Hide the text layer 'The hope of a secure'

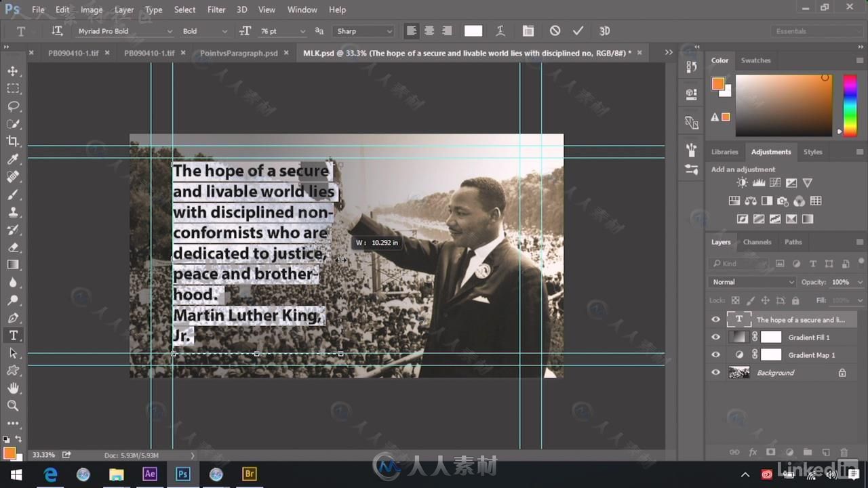coord(715,320)
